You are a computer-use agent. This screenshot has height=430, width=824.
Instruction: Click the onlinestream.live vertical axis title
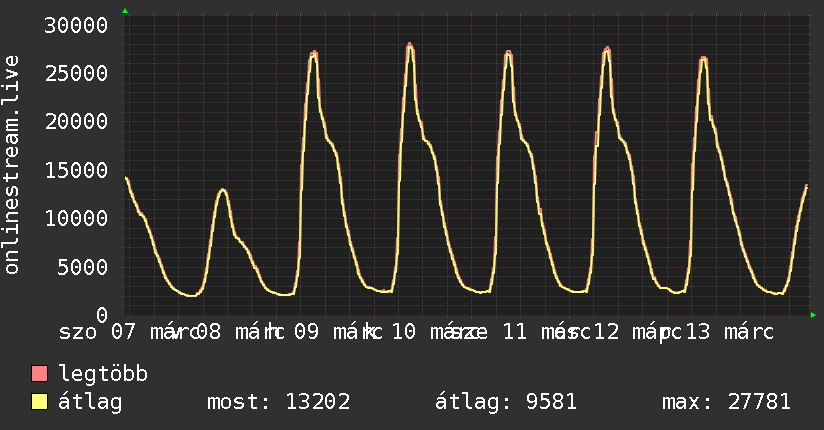pyautogui.click(x=12, y=165)
